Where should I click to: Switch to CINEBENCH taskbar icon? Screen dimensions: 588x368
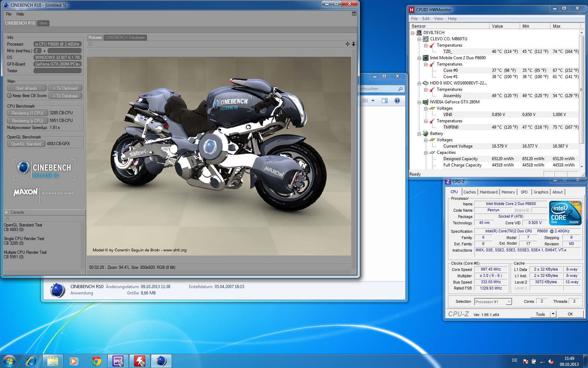pos(161,361)
